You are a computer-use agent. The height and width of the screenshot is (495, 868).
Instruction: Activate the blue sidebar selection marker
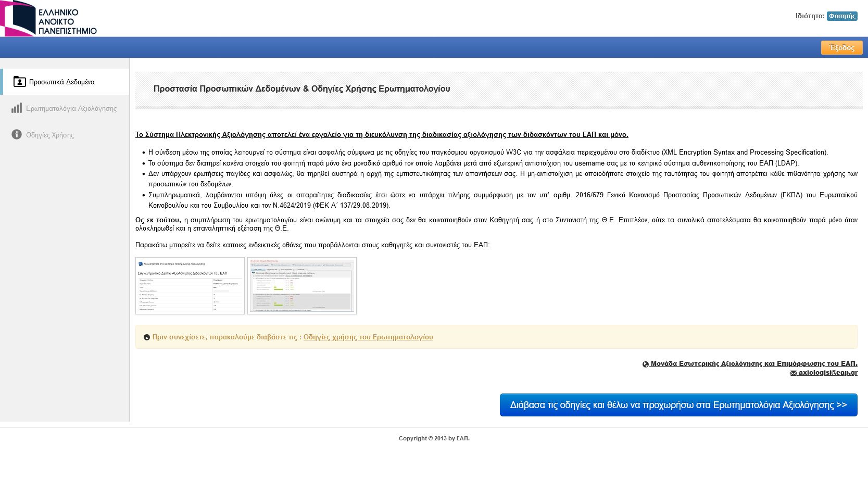2,81
